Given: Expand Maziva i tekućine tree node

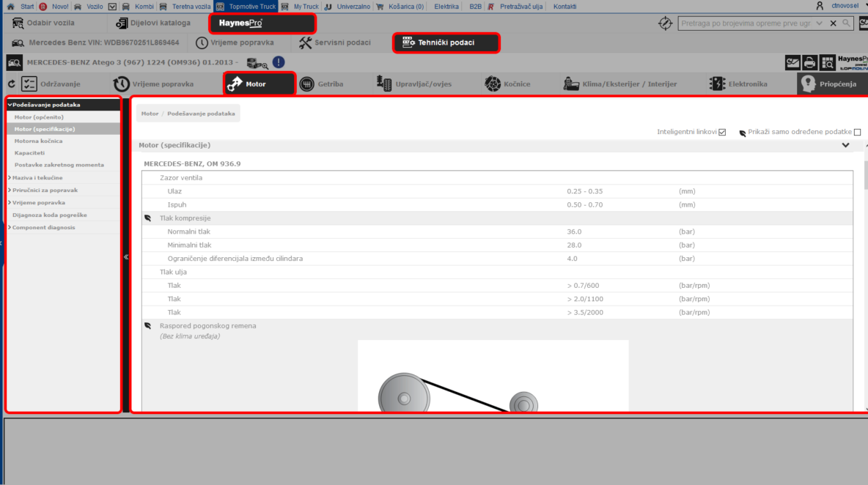Looking at the screenshot, I should [10, 177].
